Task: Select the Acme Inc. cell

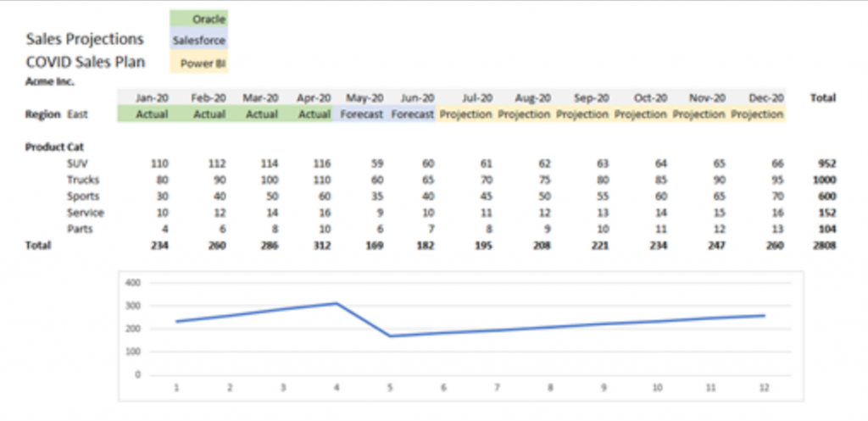Action: tap(50, 81)
